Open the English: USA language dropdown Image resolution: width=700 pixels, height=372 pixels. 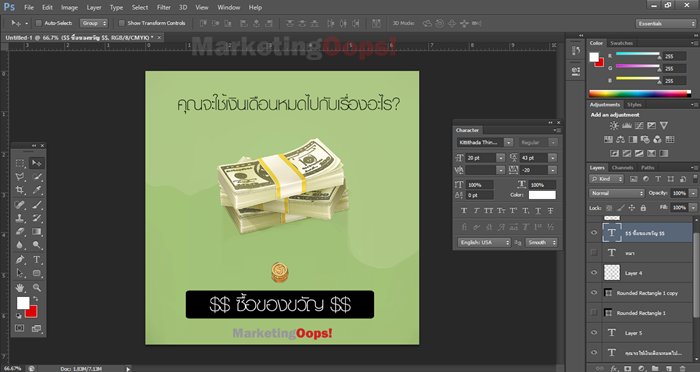484,242
